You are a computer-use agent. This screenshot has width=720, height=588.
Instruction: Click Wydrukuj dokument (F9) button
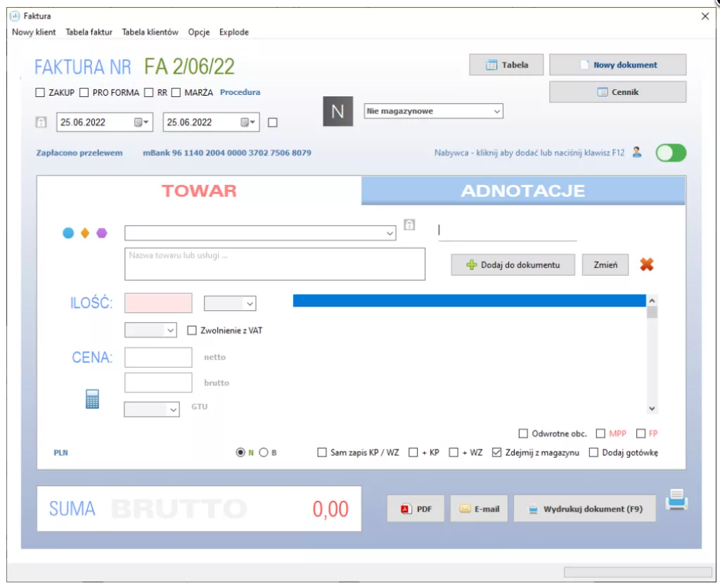(584, 509)
